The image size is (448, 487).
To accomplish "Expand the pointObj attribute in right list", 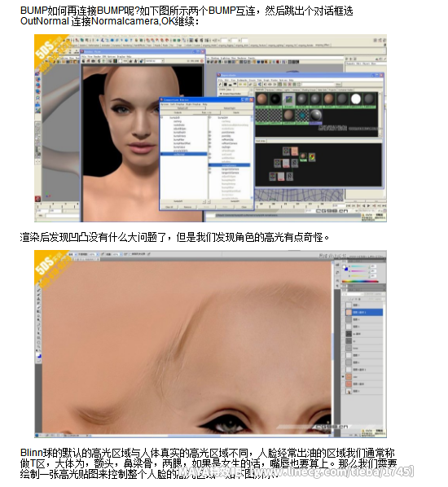I will coord(209,136).
